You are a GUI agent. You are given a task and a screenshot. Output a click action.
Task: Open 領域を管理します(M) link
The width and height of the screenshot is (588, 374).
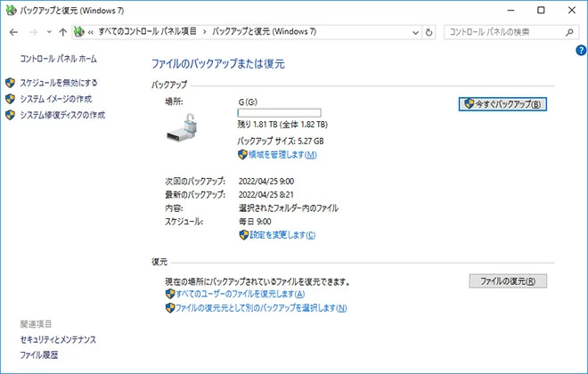click(x=282, y=154)
